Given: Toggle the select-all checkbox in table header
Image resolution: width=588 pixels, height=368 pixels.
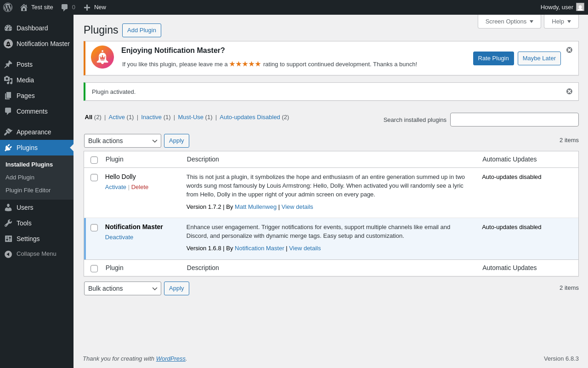Looking at the screenshot, I should [94, 160].
